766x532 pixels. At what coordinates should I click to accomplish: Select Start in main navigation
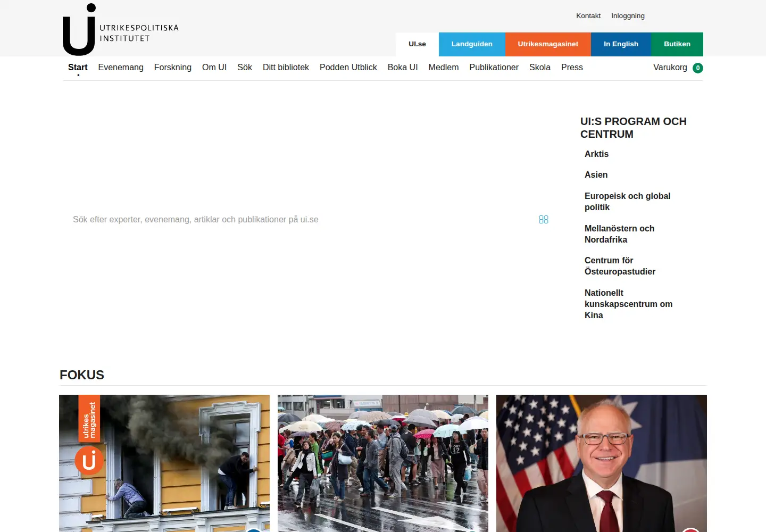click(78, 68)
